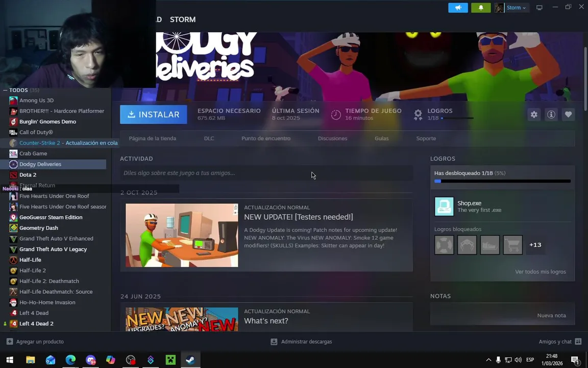Open the Copilot icon on the taskbar
Image resolution: width=588 pixels, height=368 pixels.
click(x=111, y=360)
